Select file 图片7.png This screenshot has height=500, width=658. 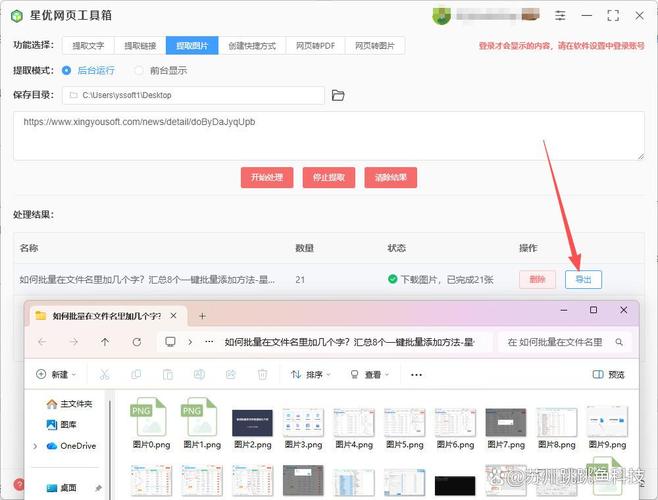point(506,428)
